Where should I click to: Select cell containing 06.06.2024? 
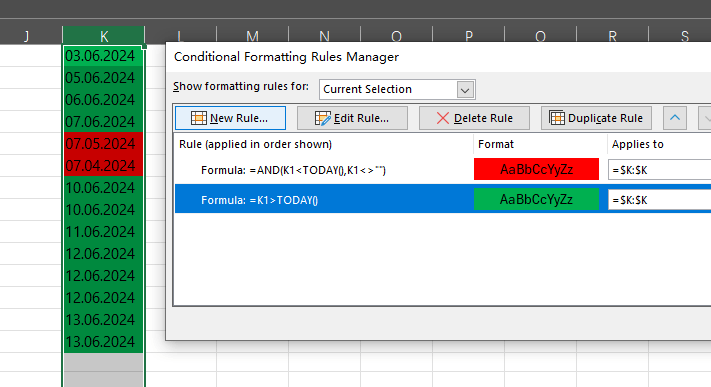point(103,99)
